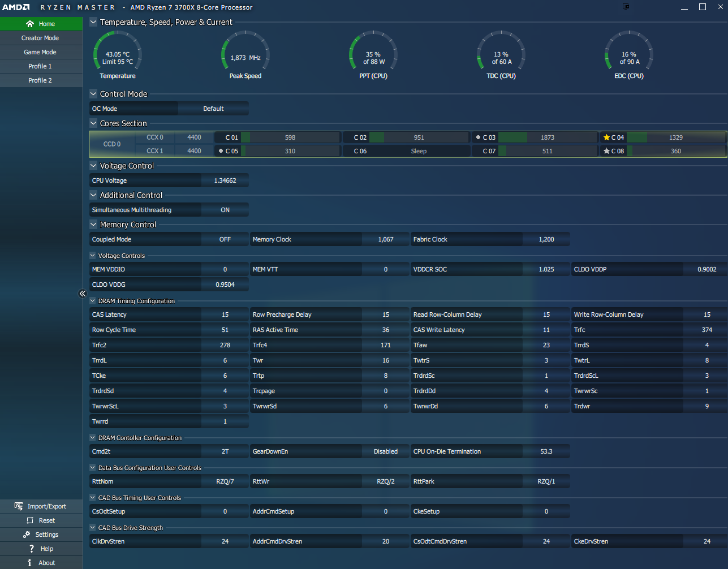Image resolution: width=728 pixels, height=569 pixels.
Task: Click RttWr RZQ/2 value
Action: coord(386,481)
